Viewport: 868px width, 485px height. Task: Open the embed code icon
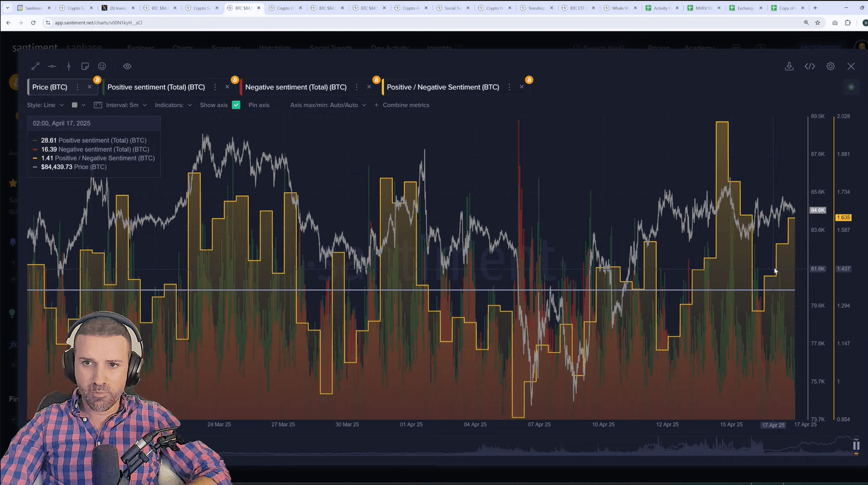pyautogui.click(x=810, y=66)
